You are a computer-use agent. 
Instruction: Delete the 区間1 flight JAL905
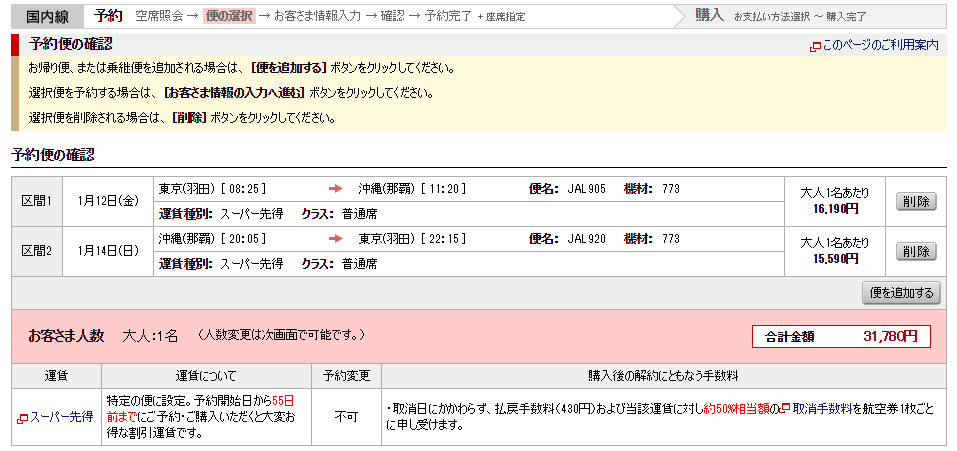pos(915,201)
